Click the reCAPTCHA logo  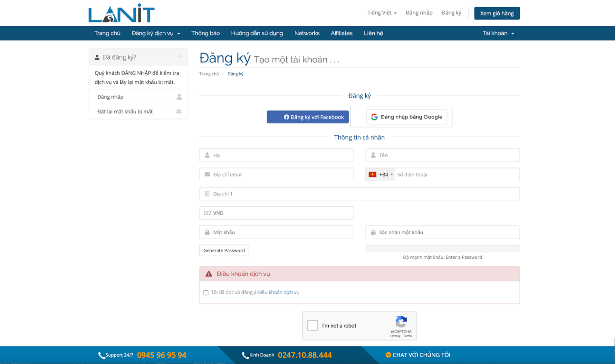point(401,322)
